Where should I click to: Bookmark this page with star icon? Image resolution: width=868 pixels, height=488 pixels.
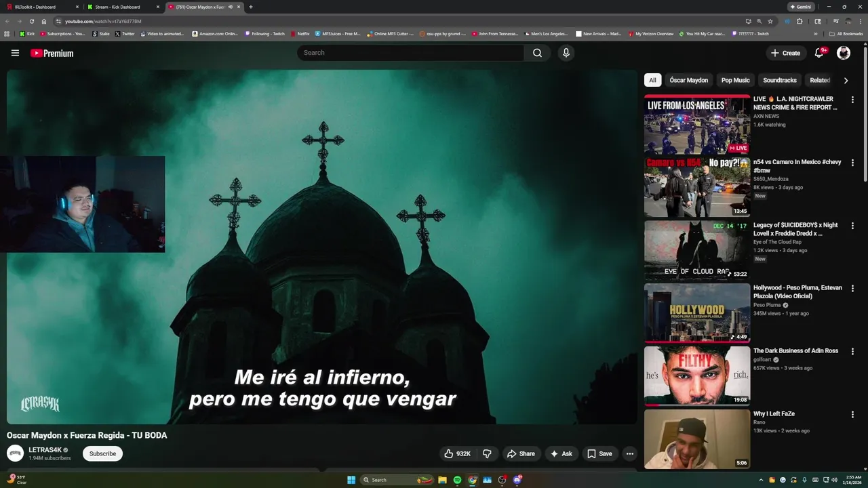(770, 21)
